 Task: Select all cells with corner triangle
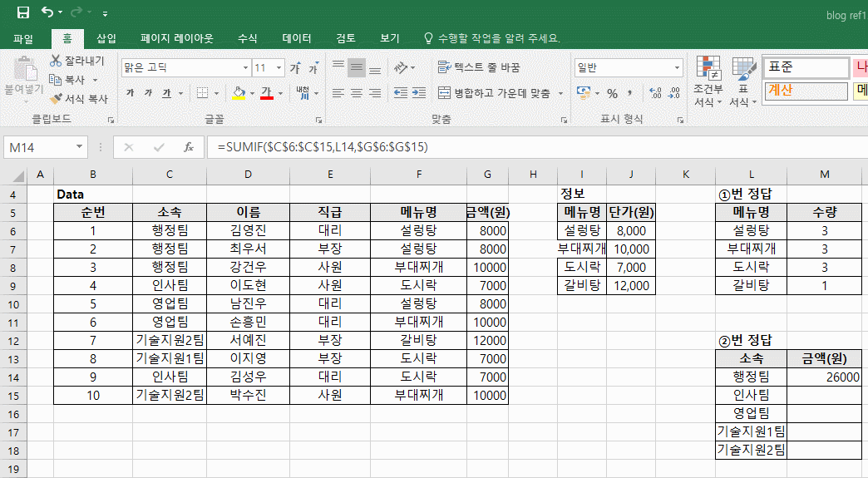(x=18, y=175)
